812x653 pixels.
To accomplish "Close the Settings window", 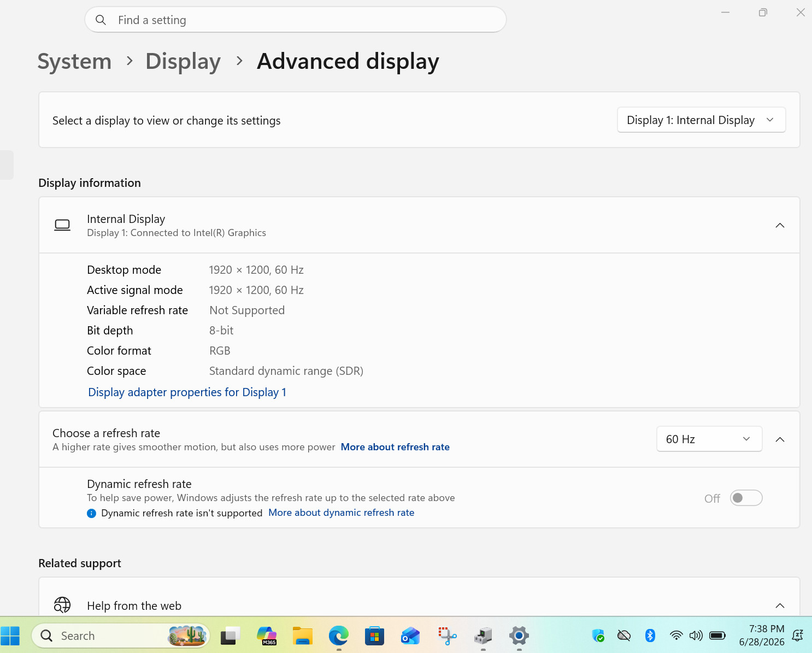I will pyautogui.click(x=801, y=12).
